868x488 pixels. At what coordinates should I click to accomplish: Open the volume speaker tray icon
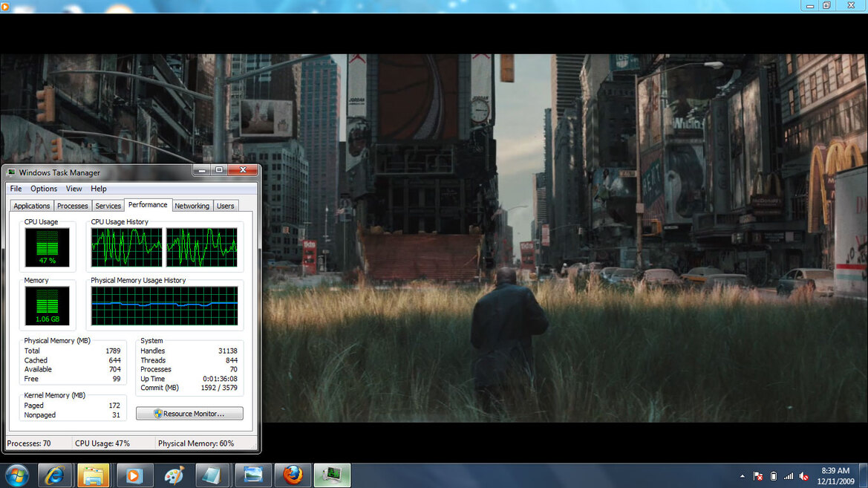click(x=804, y=476)
